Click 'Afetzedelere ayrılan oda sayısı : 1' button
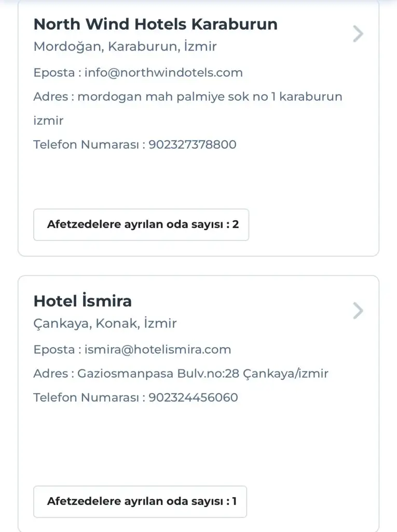The height and width of the screenshot is (532, 397). pos(140,502)
